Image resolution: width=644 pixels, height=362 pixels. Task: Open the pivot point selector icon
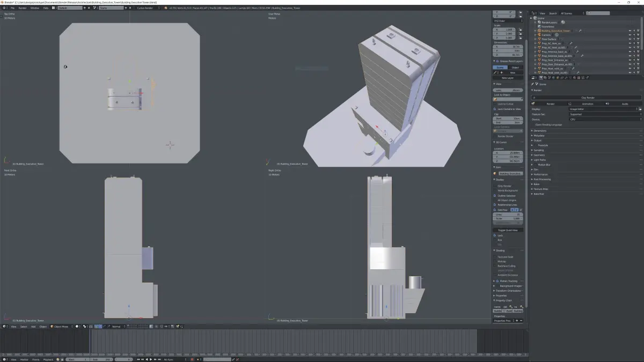click(85, 327)
